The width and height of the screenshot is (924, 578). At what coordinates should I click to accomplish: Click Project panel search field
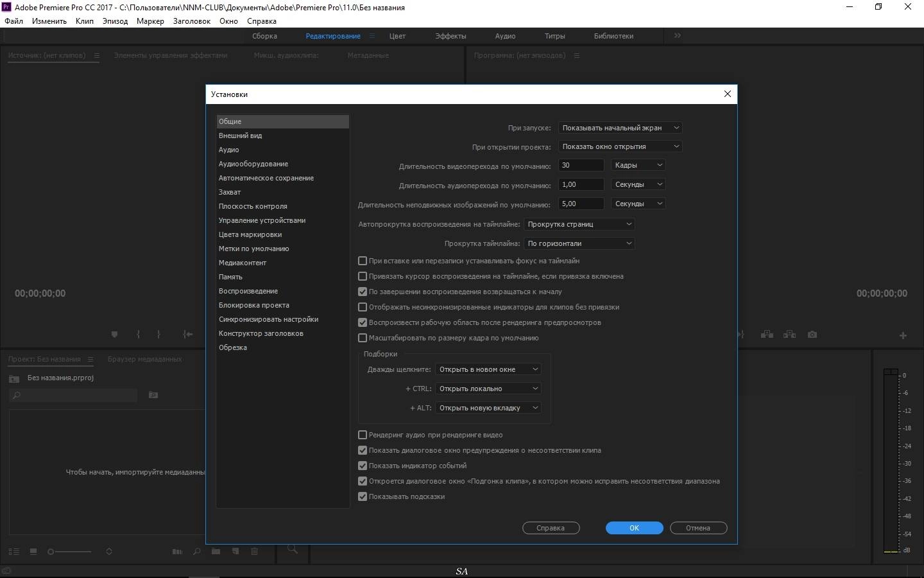[x=73, y=395]
